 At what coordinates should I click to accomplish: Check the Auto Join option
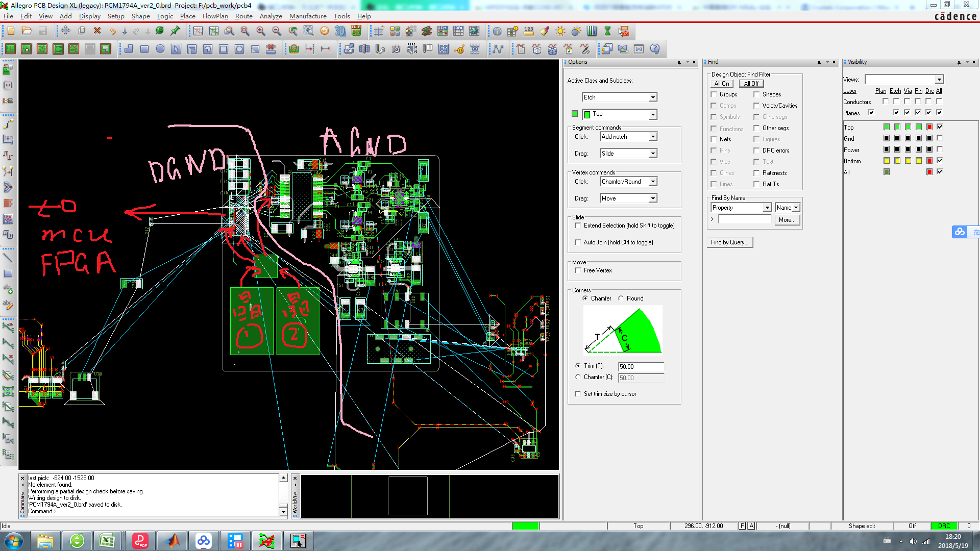578,242
